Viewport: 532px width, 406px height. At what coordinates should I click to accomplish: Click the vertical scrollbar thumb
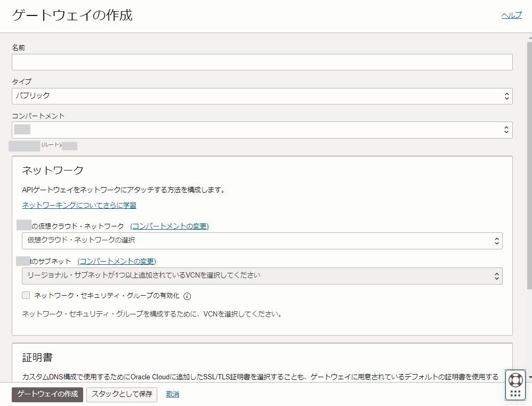[529, 166]
